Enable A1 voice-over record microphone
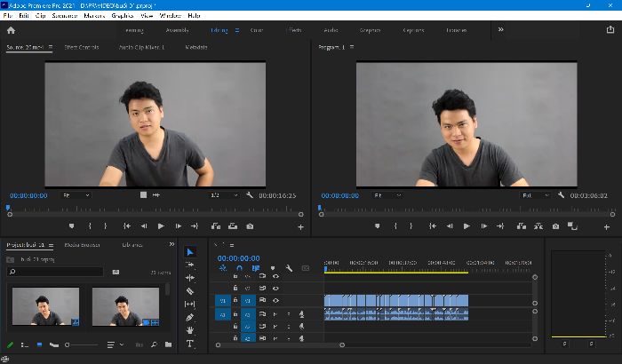 pos(301,314)
